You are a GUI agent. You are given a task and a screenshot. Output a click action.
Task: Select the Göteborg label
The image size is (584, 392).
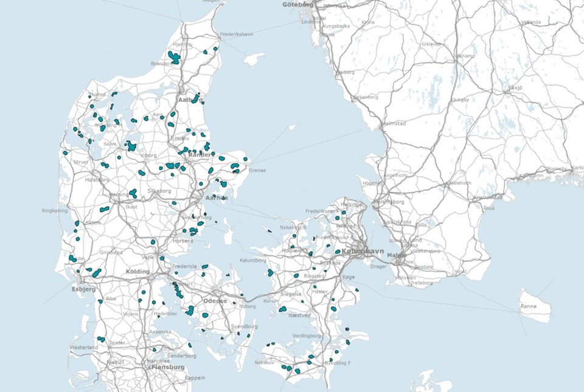(x=298, y=5)
